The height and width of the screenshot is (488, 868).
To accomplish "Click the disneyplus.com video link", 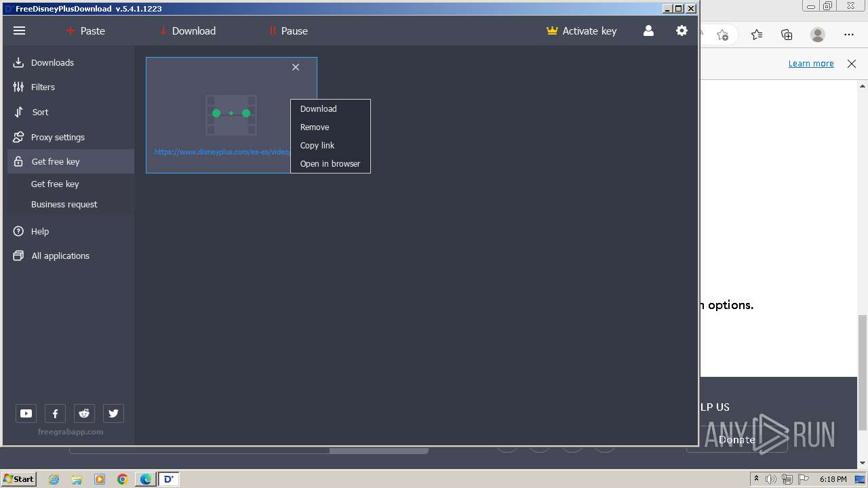I will point(222,152).
